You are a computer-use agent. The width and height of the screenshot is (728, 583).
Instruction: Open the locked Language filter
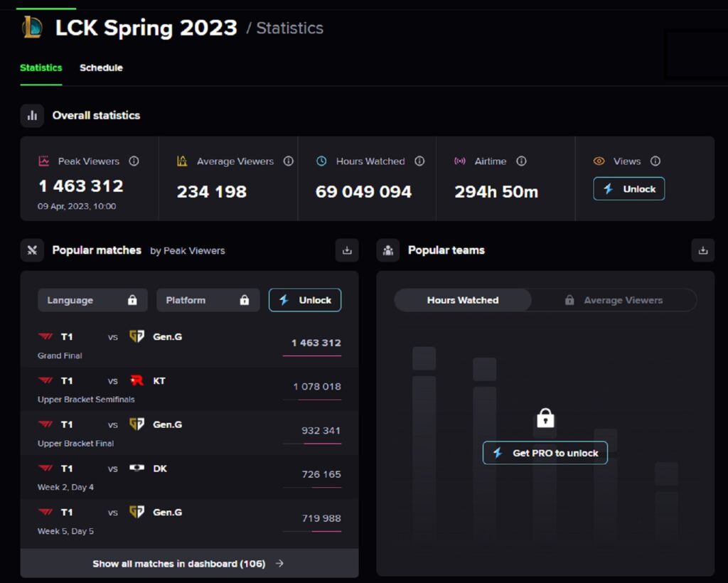coord(93,300)
